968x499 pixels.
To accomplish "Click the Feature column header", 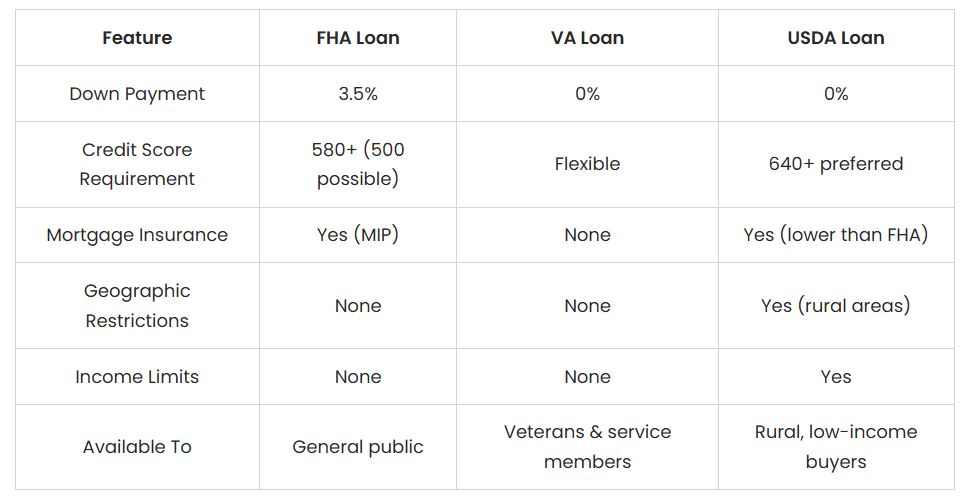I will [137, 38].
